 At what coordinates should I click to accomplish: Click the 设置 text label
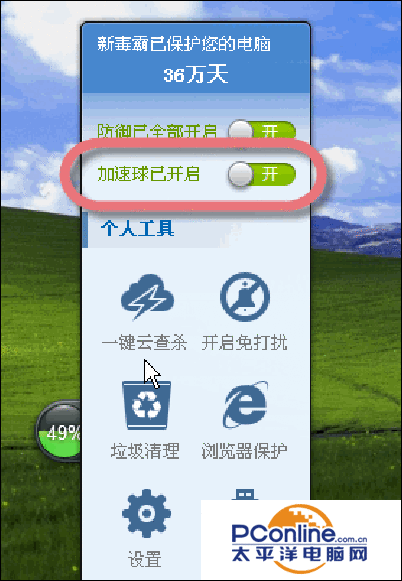(x=144, y=559)
